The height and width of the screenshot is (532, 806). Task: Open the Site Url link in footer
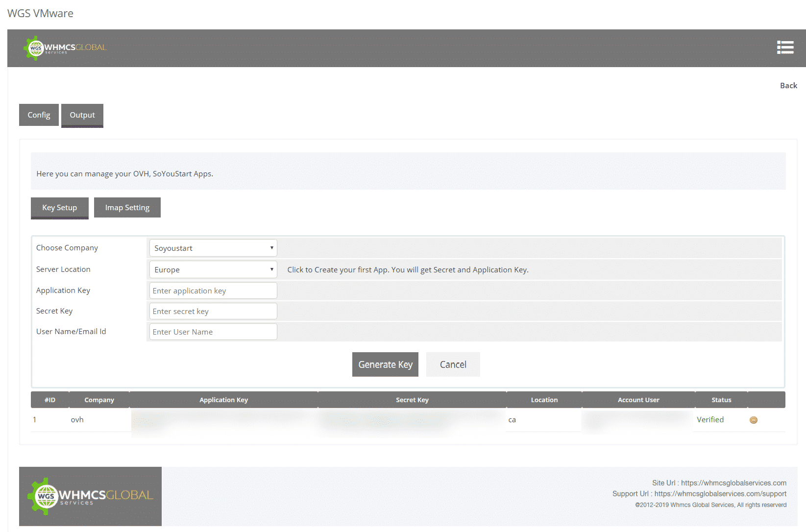click(x=733, y=483)
